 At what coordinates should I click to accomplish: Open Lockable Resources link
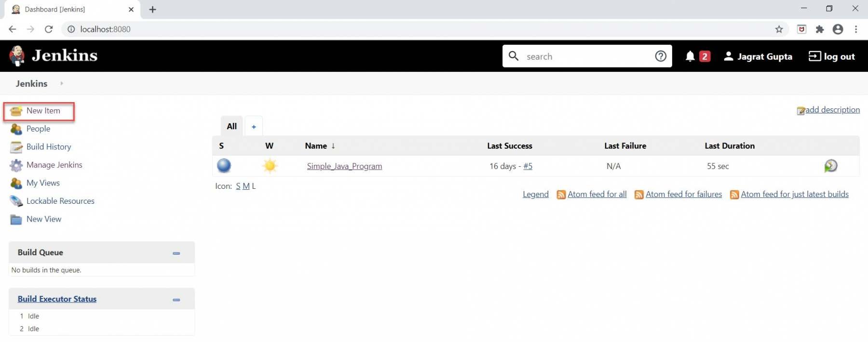click(x=60, y=201)
